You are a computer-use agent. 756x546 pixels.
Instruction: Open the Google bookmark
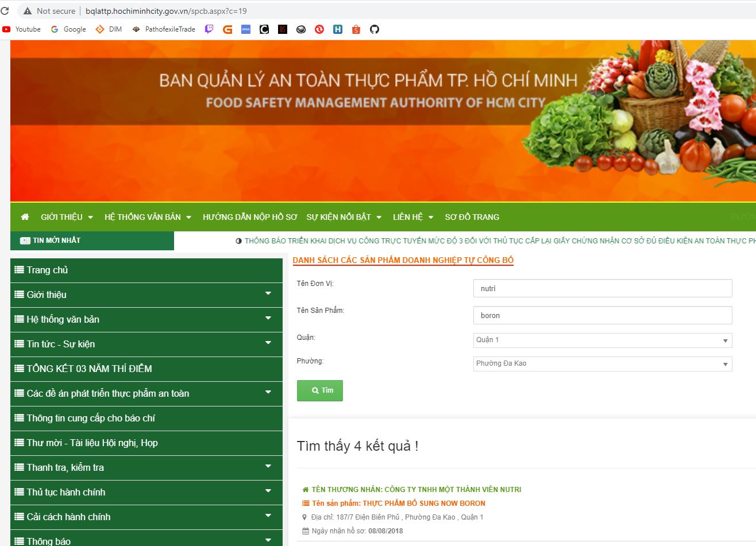click(68, 29)
